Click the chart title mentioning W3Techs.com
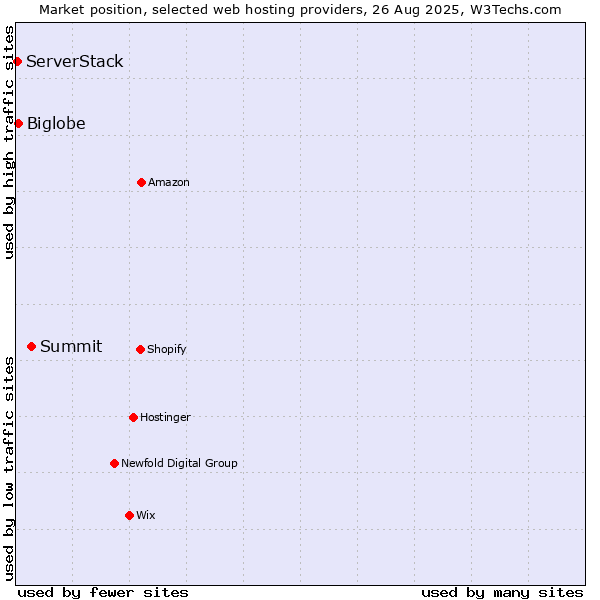Viewport: 600px width, 600px height. point(300,10)
